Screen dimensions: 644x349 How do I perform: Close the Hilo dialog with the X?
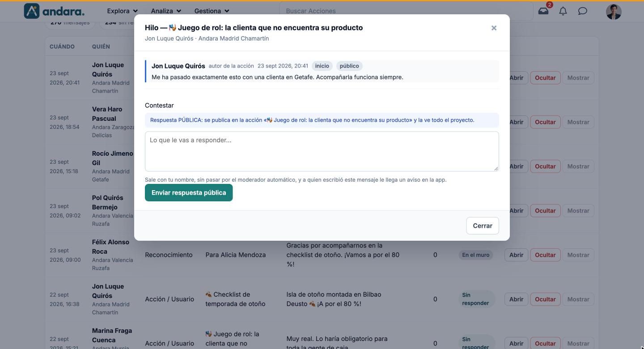(x=494, y=28)
